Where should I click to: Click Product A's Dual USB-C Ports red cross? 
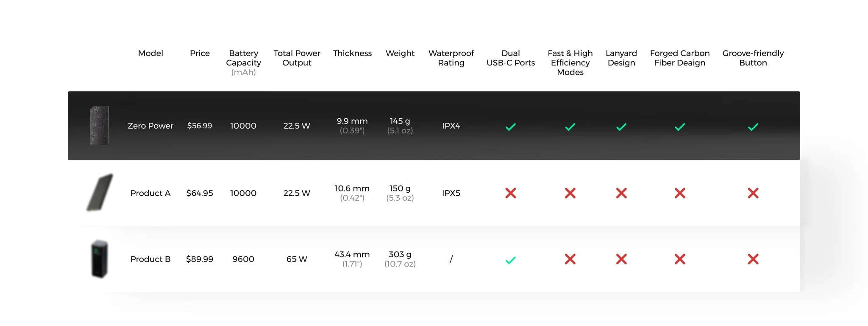(510, 193)
